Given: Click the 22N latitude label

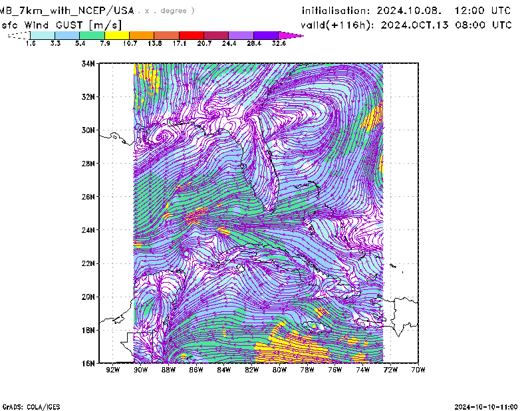Looking at the screenshot, I should (88, 263).
